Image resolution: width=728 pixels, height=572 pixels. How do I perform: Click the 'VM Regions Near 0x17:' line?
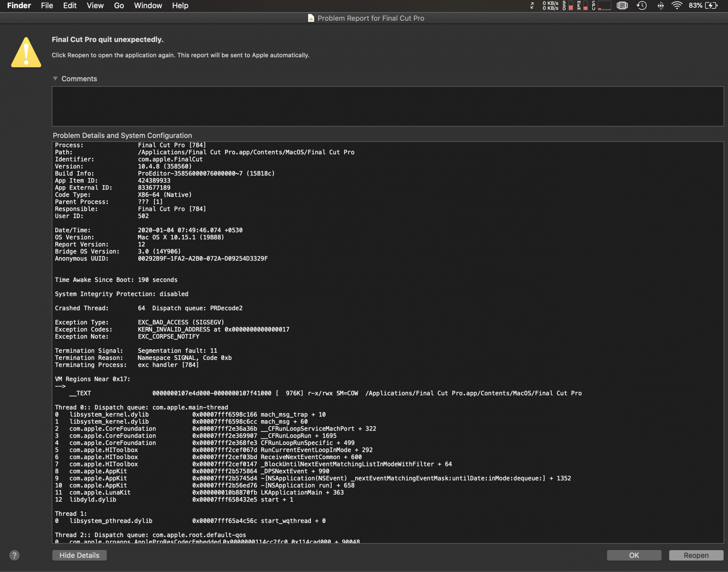pos(92,379)
